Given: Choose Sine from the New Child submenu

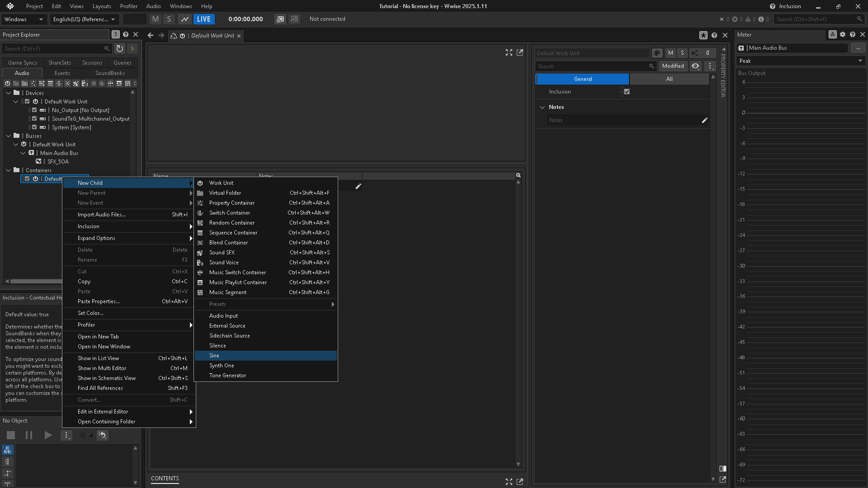Looking at the screenshot, I should click(x=266, y=356).
